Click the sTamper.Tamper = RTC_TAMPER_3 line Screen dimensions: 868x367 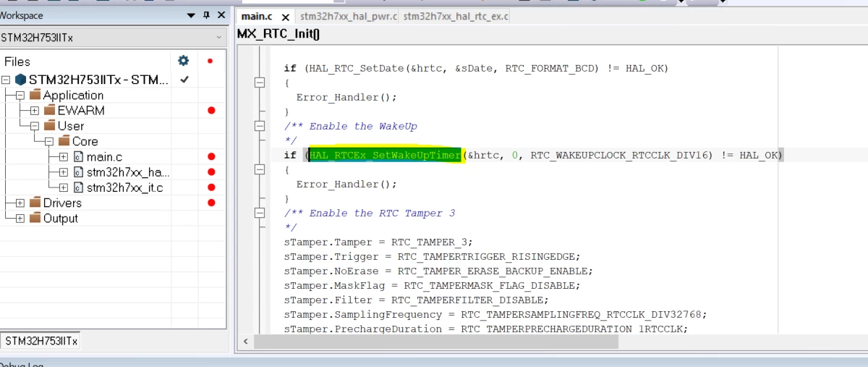[378, 242]
